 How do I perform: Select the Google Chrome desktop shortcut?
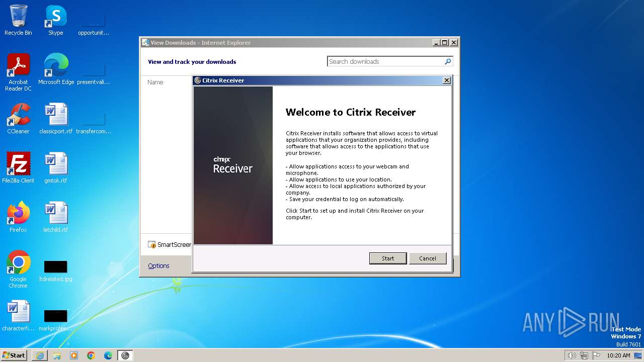[18, 269]
